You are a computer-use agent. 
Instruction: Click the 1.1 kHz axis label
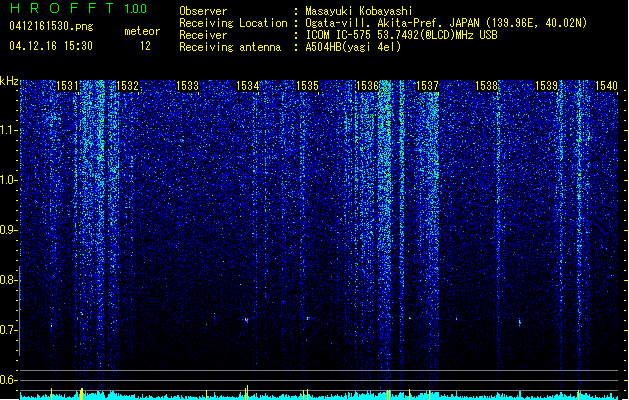coord(9,130)
